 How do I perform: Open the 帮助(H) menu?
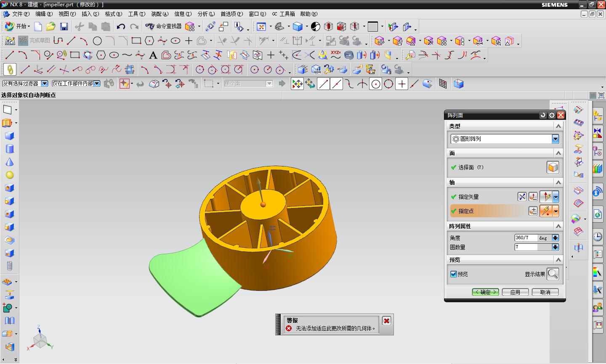click(x=308, y=14)
